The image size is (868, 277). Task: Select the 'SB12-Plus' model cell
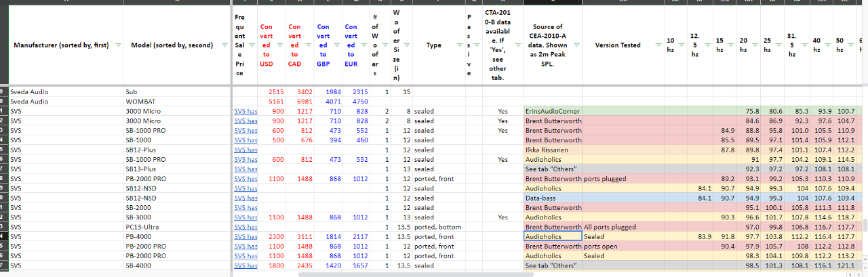[x=176, y=149]
